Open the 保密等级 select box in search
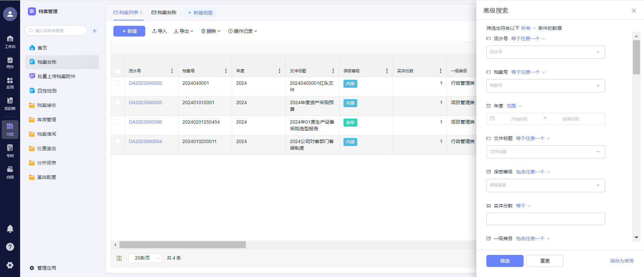This screenshot has height=277, width=644. coord(545,185)
